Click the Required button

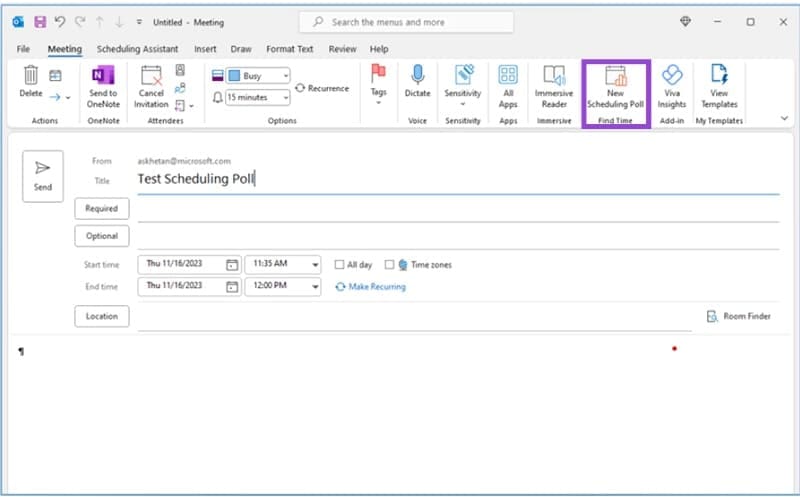click(102, 208)
